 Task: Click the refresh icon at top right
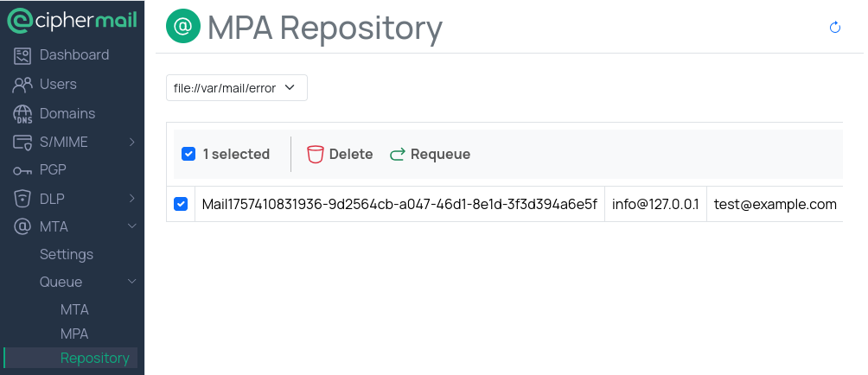[835, 28]
